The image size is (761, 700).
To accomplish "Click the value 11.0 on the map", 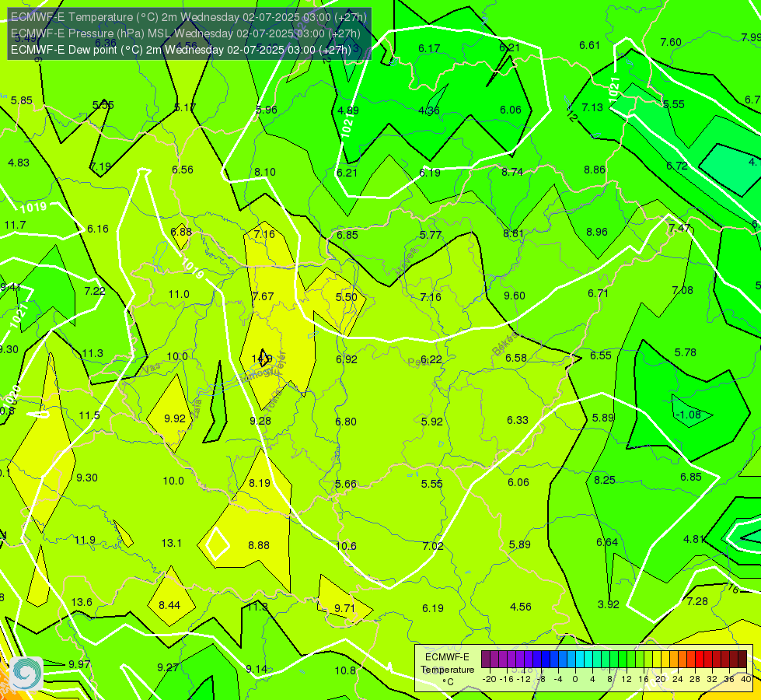I will pos(179,294).
